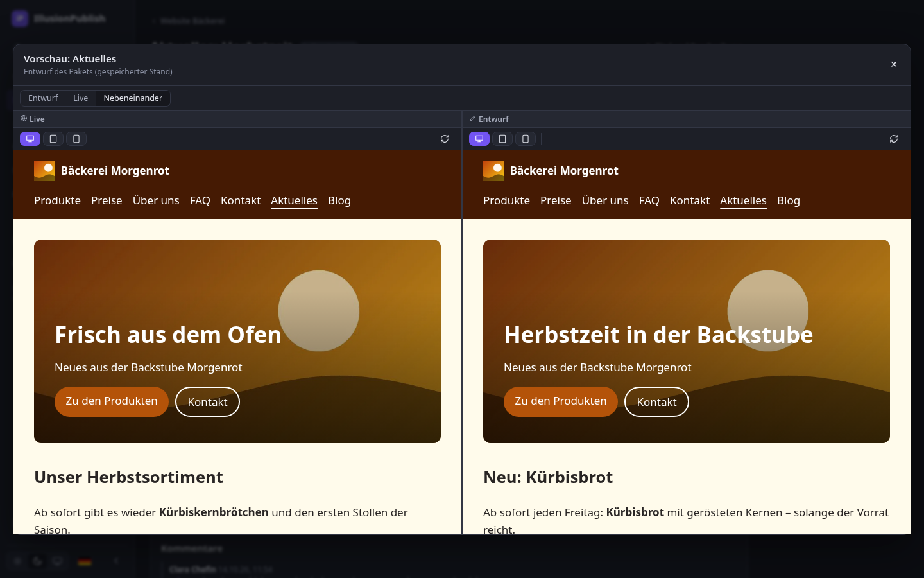The image size is (924, 578).
Task: Close the Vorschau: Aktuelles dialog
Action: click(894, 64)
